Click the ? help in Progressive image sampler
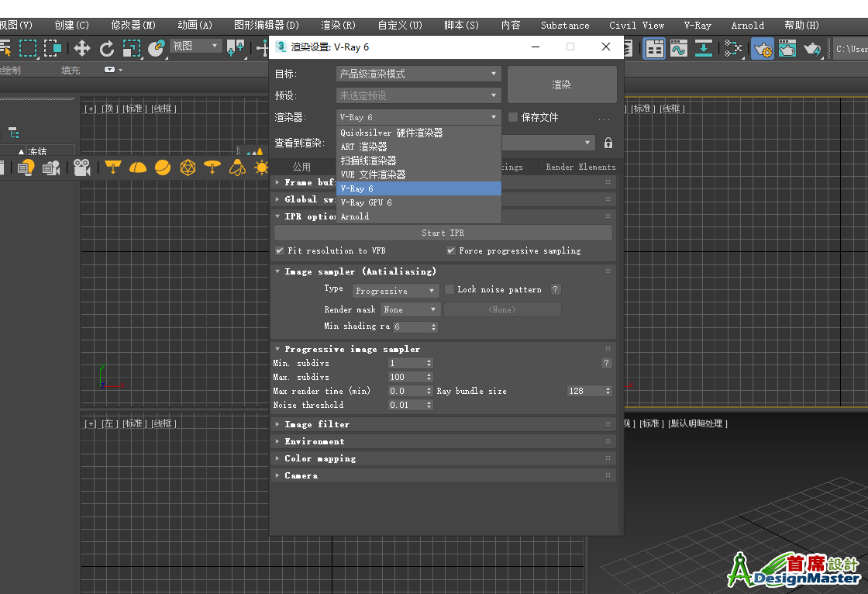 (x=606, y=363)
